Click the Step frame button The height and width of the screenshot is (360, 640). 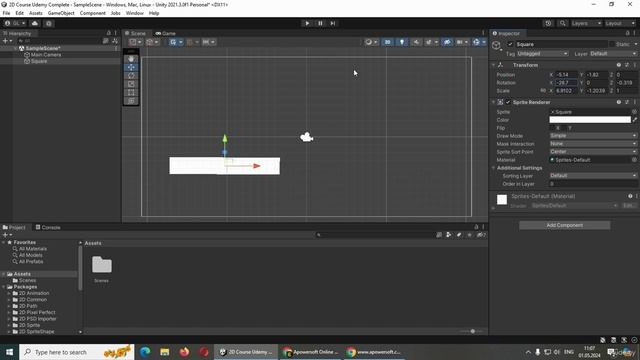coord(333,23)
